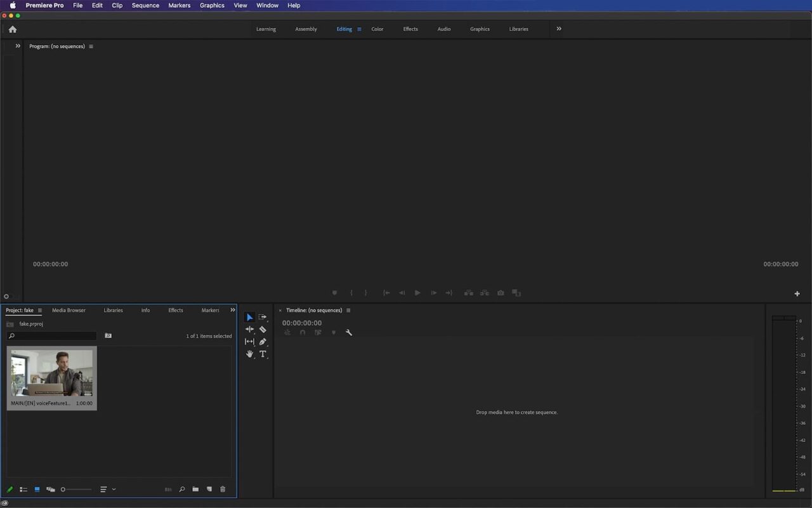Pick the Razor tool
This screenshot has width=812, height=508.
263,329
